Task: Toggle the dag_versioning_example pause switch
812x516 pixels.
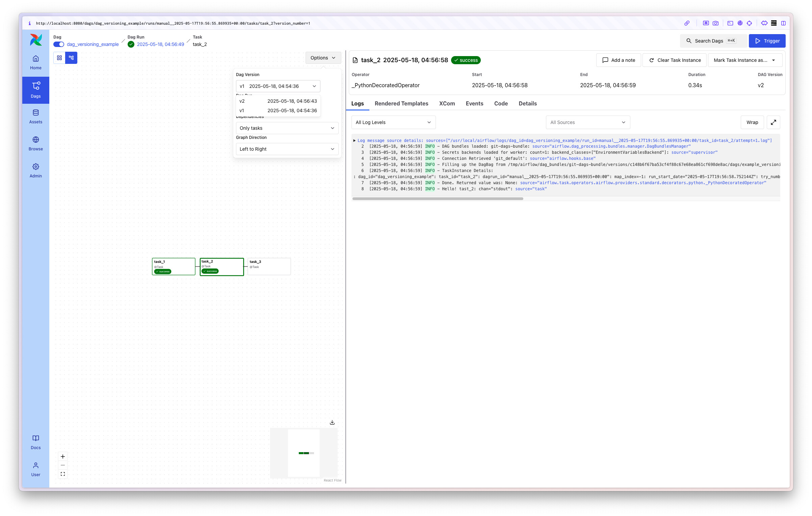Action: click(x=59, y=44)
